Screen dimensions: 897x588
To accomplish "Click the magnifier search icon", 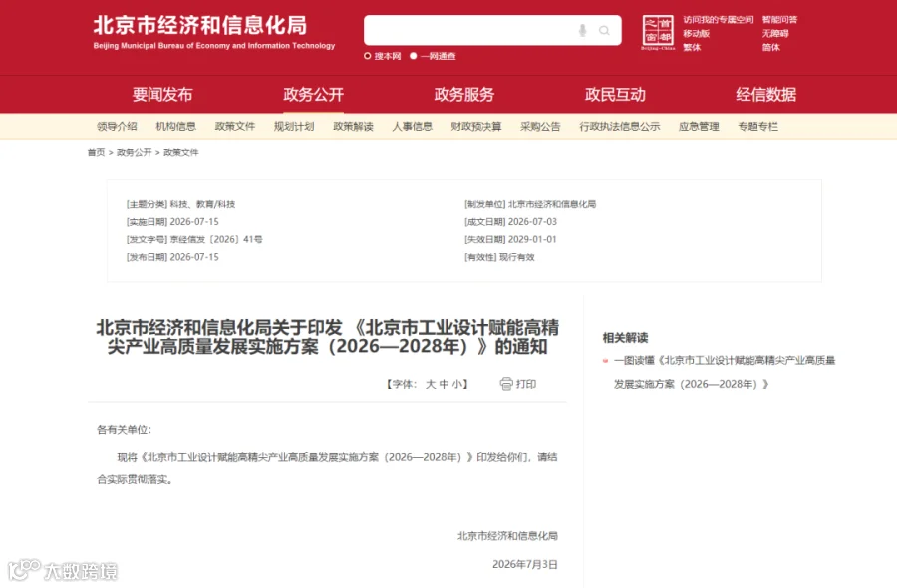I will click(604, 30).
